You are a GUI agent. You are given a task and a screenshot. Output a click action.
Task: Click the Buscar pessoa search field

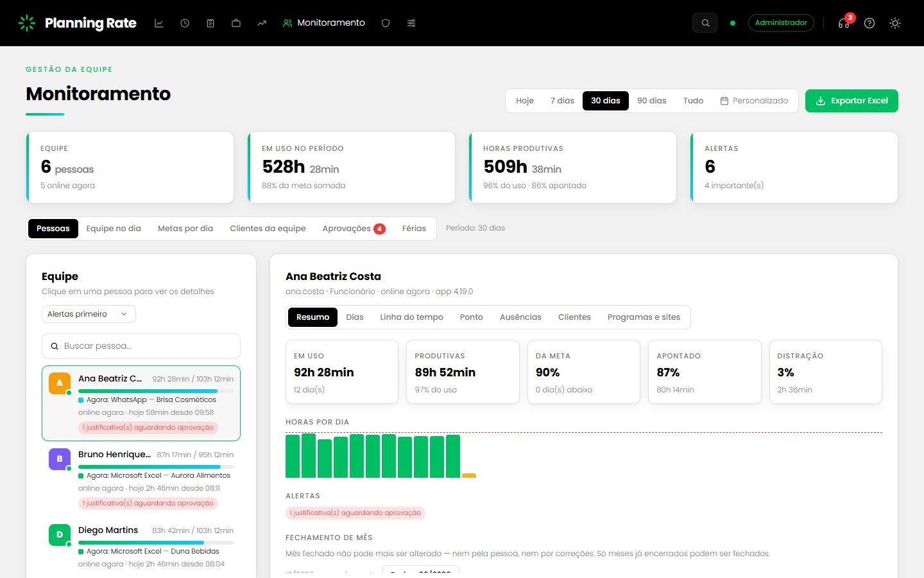(141, 346)
